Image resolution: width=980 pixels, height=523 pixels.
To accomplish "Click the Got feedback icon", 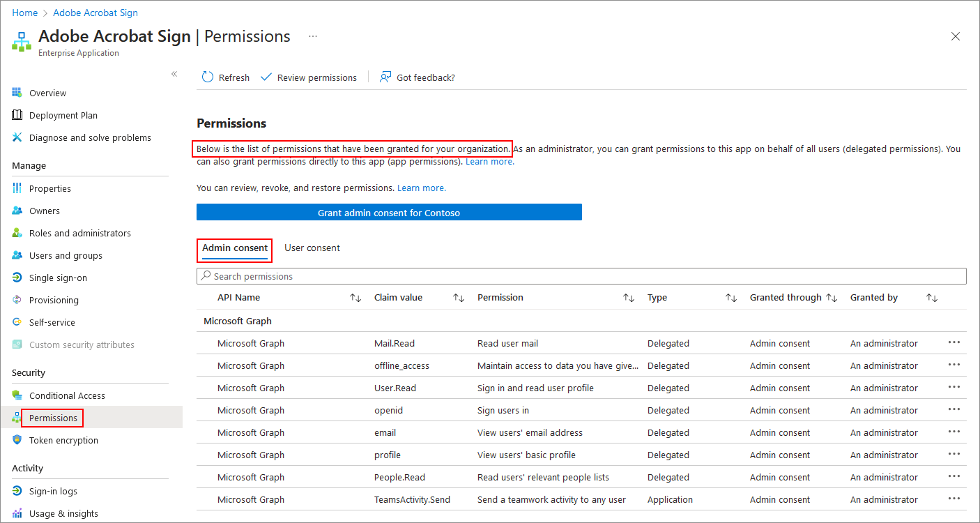I will tap(385, 77).
